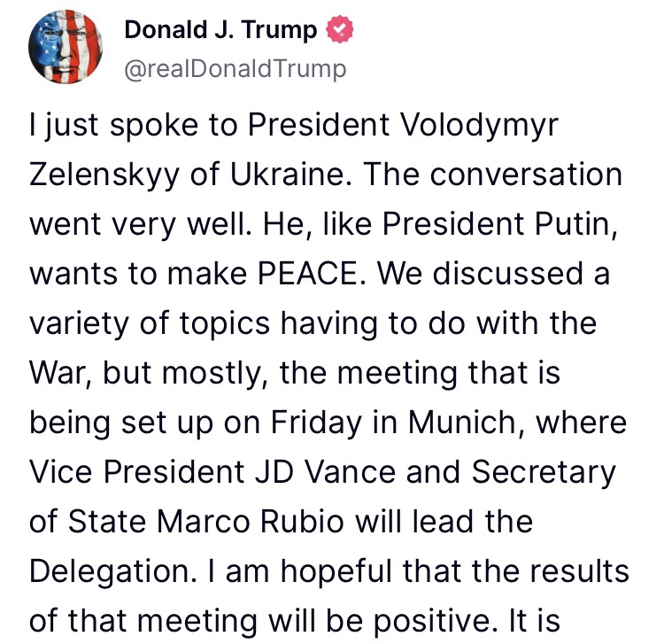Click the red verified checkmark badge
Screen dimensions: 664x644
pos(340,29)
